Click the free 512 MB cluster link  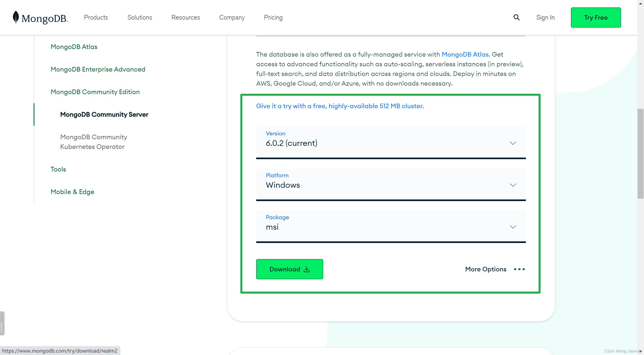pyautogui.click(x=340, y=106)
